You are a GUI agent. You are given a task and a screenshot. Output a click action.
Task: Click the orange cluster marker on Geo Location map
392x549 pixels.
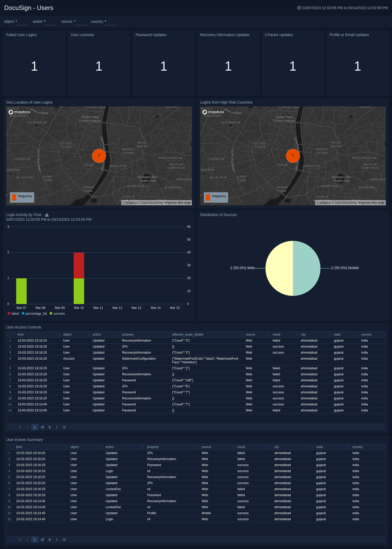[99, 156]
